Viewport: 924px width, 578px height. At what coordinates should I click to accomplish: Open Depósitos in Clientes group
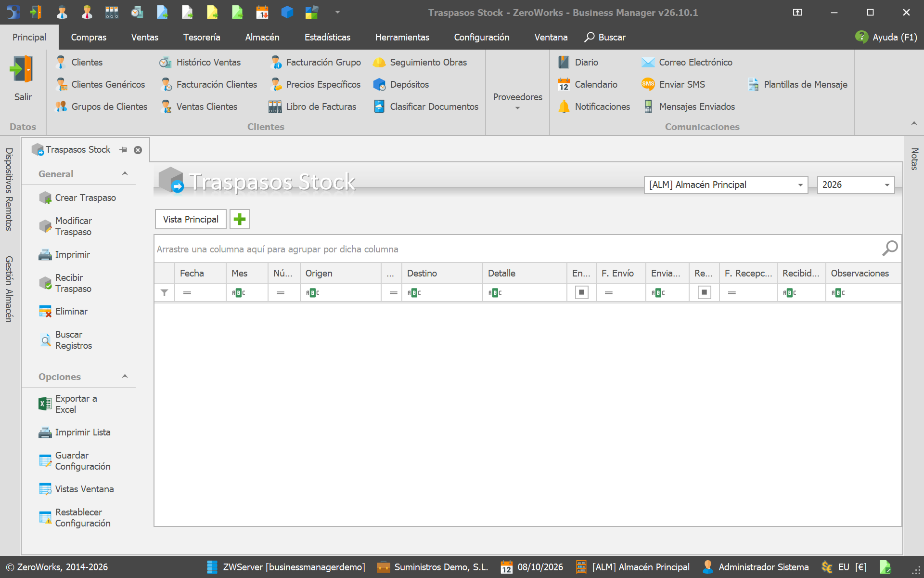(x=401, y=84)
